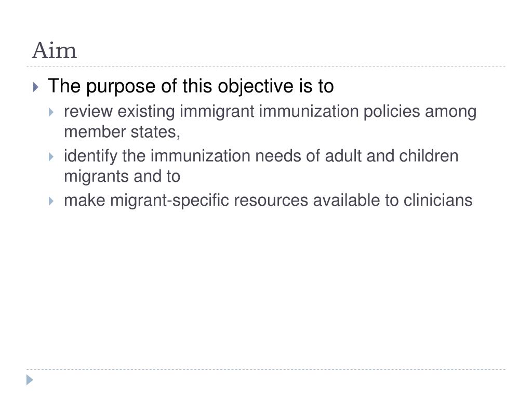Click the footer triangle marker at the slide's bottom left
This screenshot has height=399, width=532.
[x=30, y=380]
